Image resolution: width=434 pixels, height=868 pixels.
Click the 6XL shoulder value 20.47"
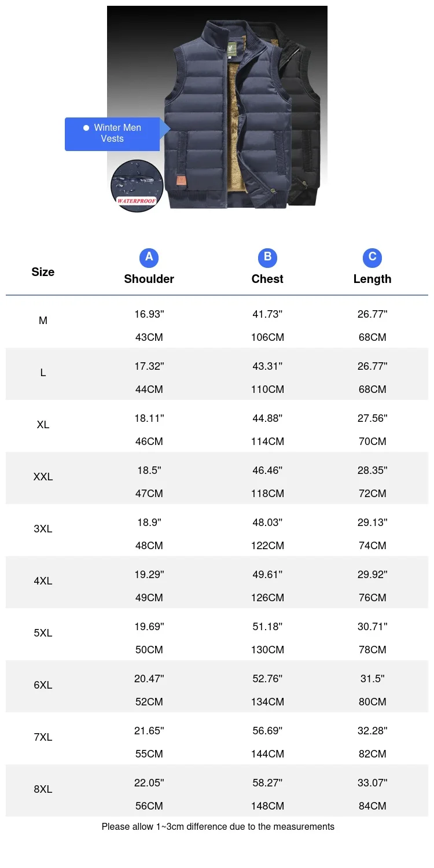(149, 679)
